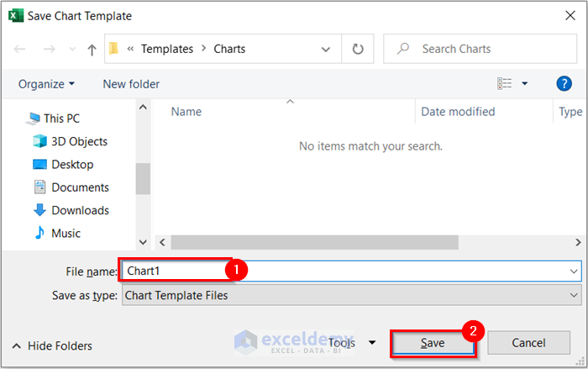588x369 pixels.
Task: Open Downloads folder in sidebar
Action: point(80,210)
